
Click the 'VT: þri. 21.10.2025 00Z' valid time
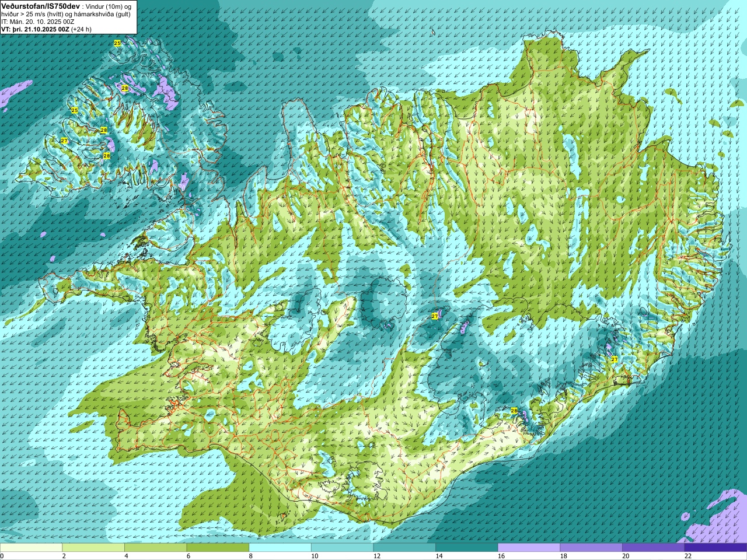point(35,29)
